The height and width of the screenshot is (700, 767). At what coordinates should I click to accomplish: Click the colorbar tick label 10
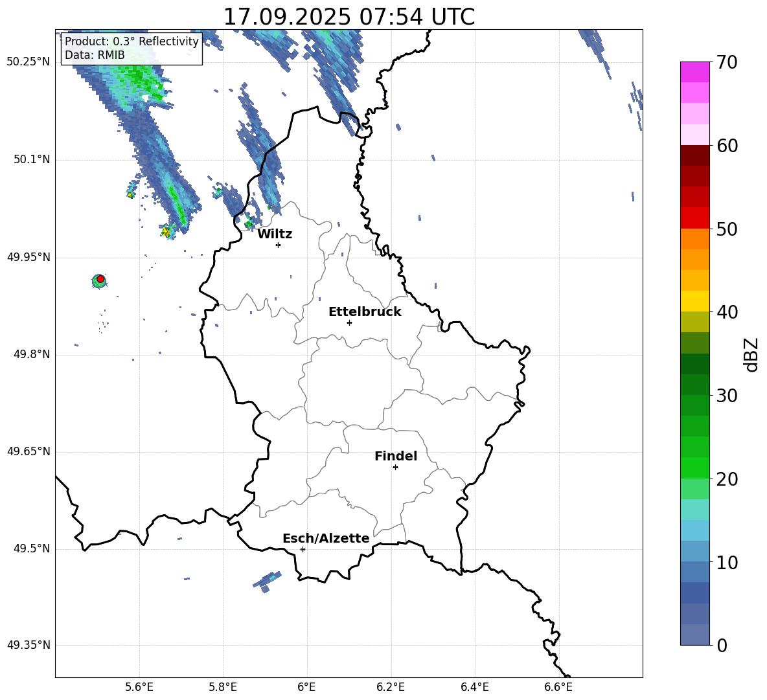click(727, 563)
